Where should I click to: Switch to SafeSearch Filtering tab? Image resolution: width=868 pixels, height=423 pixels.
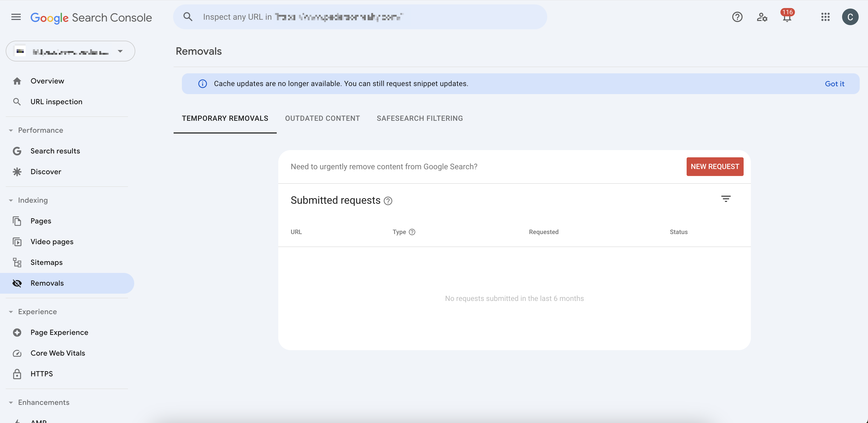tap(419, 118)
